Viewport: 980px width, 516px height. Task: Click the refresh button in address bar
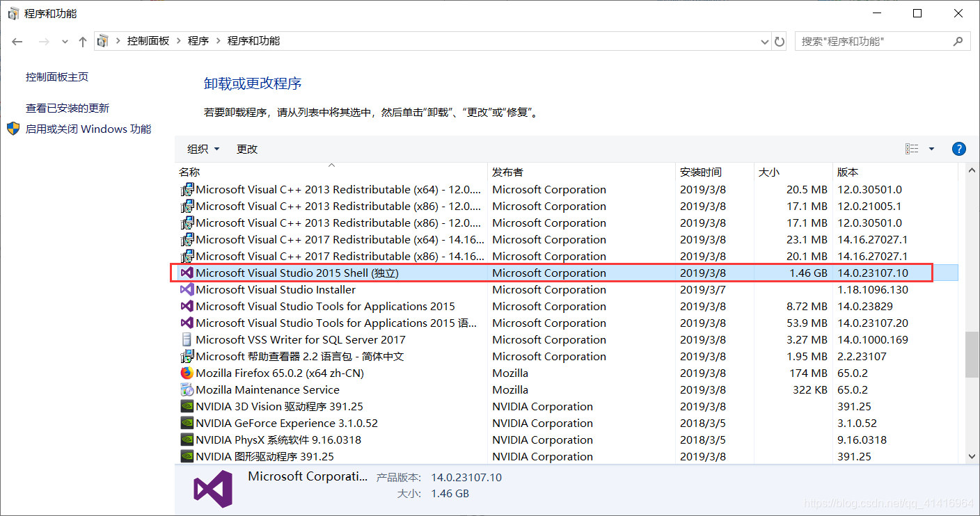[x=780, y=41]
